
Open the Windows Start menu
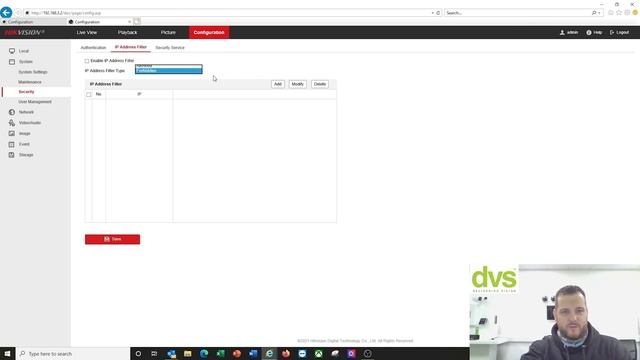pyautogui.click(x=7, y=353)
